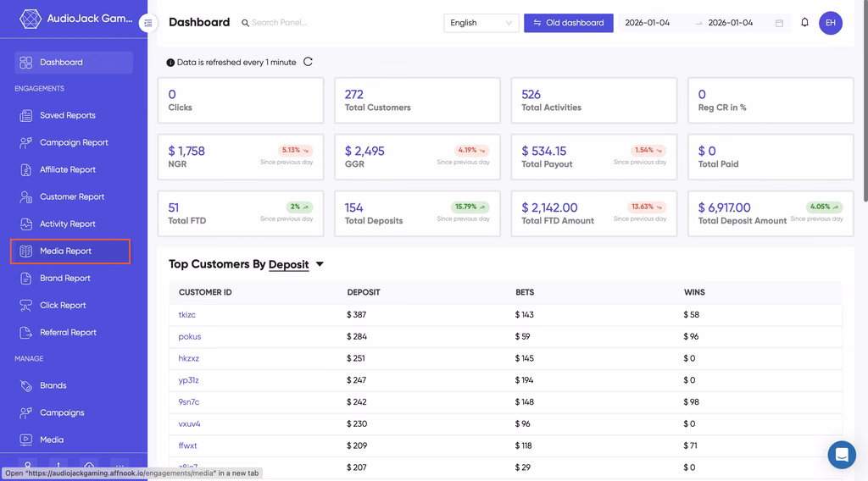Expand Top Customers By Deposit dropdown arrow
868x481 pixels.
(x=320, y=264)
